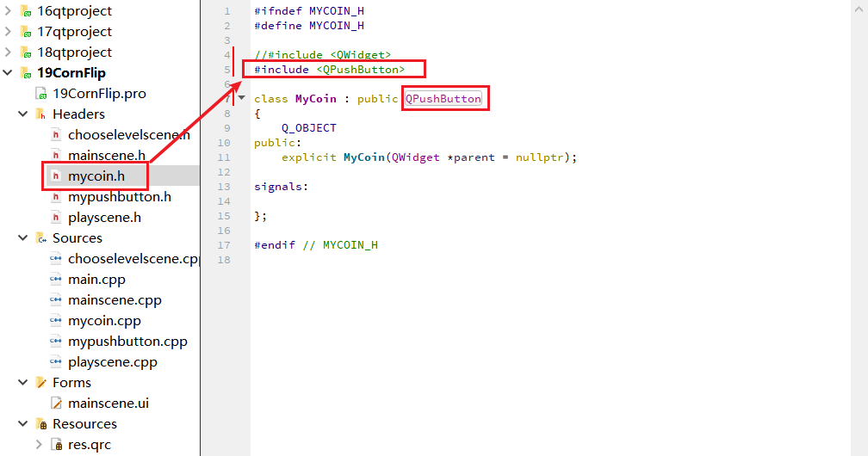Viewport: 868px width, 456px height.
Task: Click the main.cpp source file icon
Action: pyautogui.click(x=56, y=280)
